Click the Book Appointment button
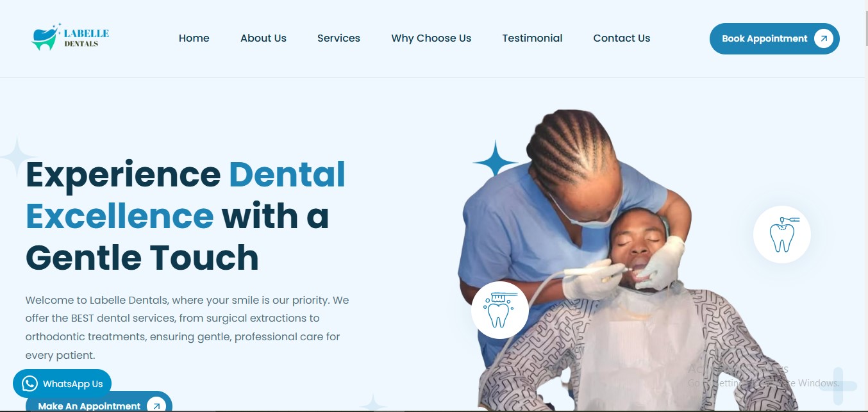The width and height of the screenshot is (868, 412). [x=774, y=38]
